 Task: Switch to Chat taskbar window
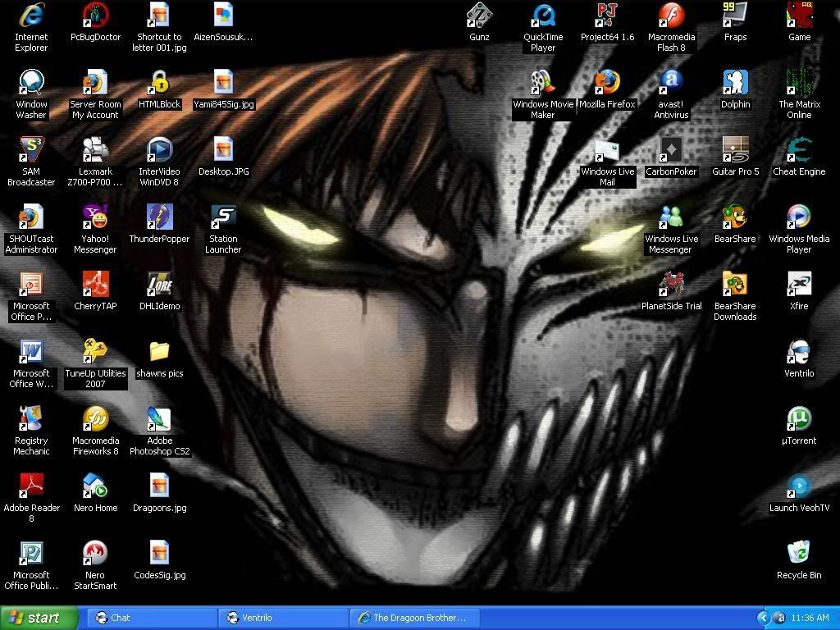(151, 618)
